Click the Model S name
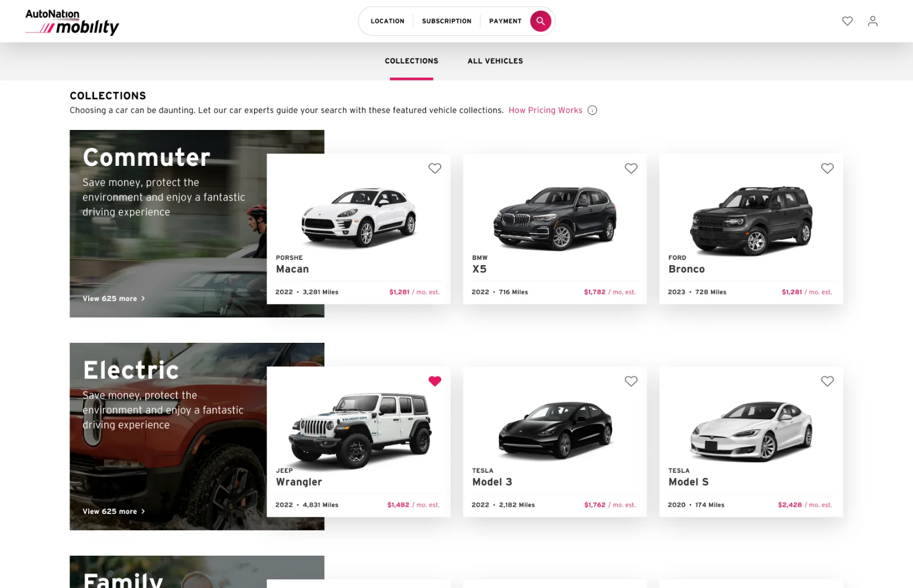Screen dimensions: 913x588 pos(688,482)
